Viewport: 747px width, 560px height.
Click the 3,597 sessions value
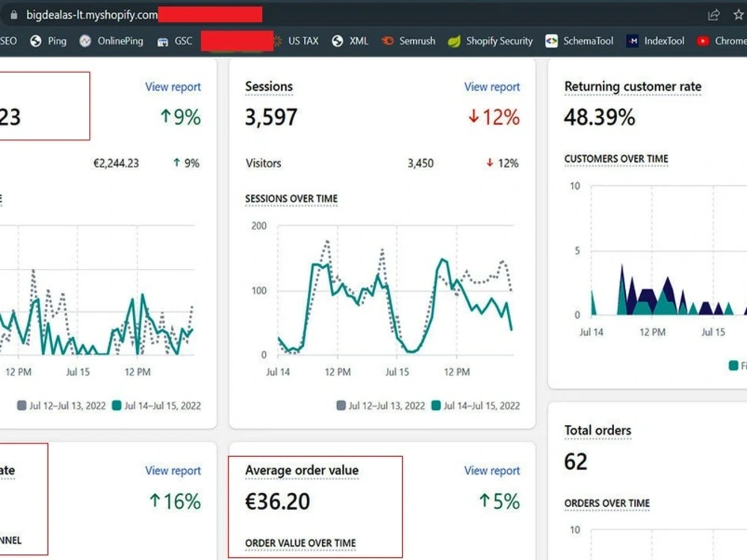[271, 117]
